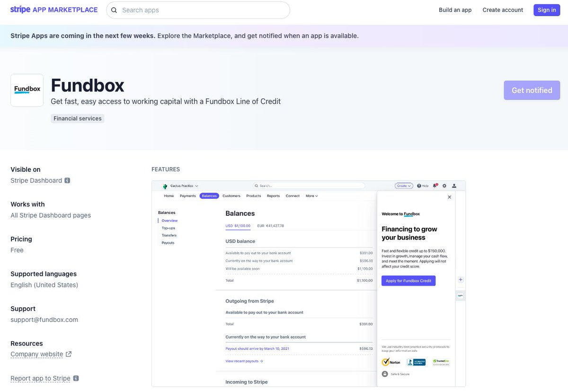
Task: Click the 'Stripe Dashboard' visible-on value
Action: 36,180
